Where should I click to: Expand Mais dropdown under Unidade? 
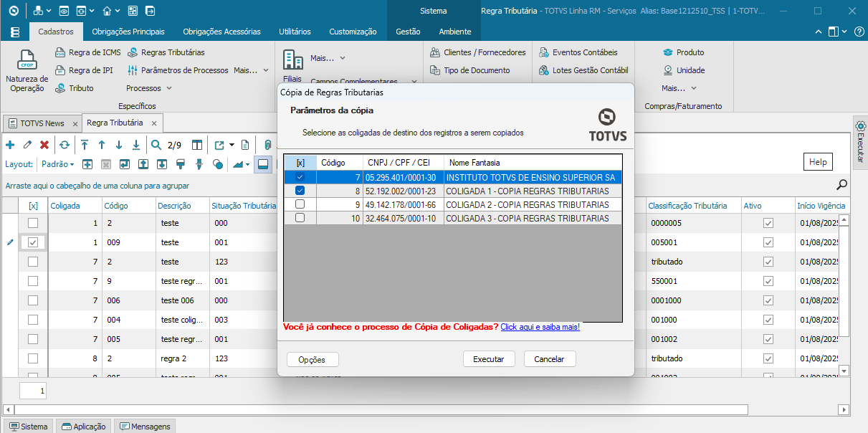(679, 88)
